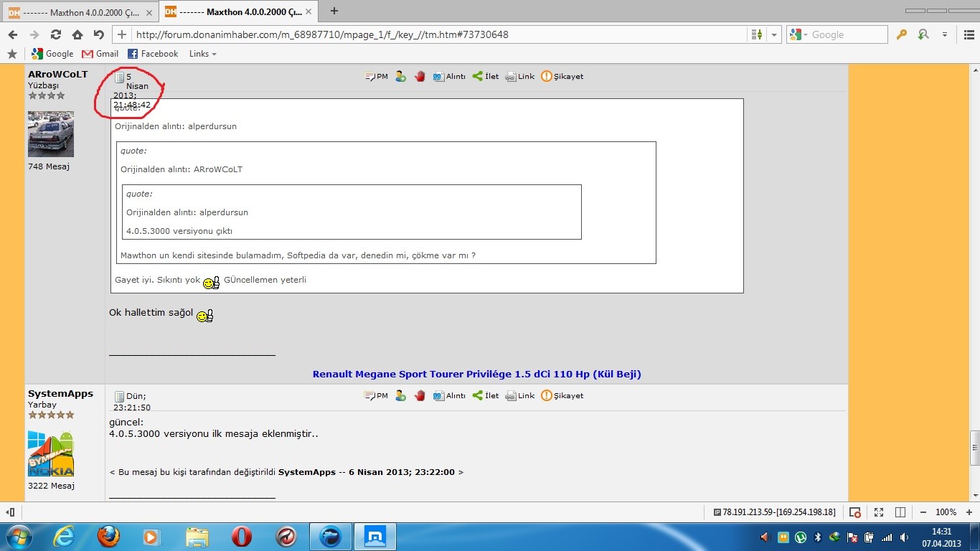The width and height of the screenshot is (980, 551).
Task: Open the Facebook bookmark
Action: point(153,54)
